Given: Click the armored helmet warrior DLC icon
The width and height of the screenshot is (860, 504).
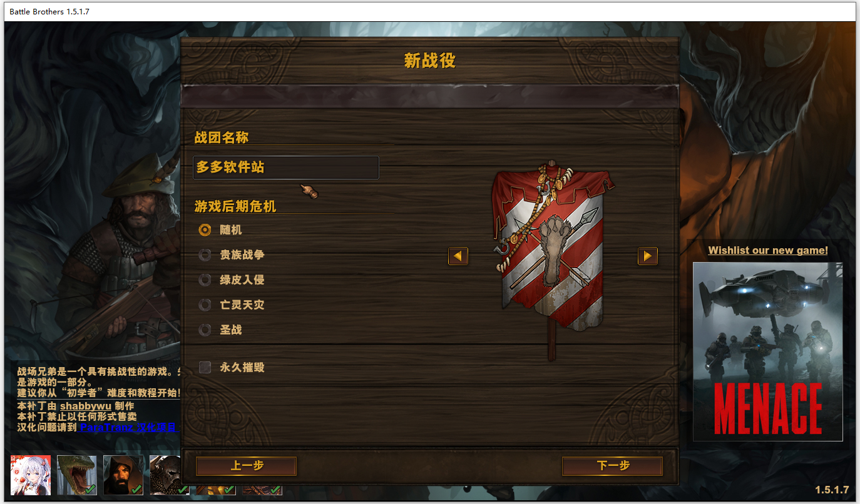Looking at the screenshot, I should (165, 475).
